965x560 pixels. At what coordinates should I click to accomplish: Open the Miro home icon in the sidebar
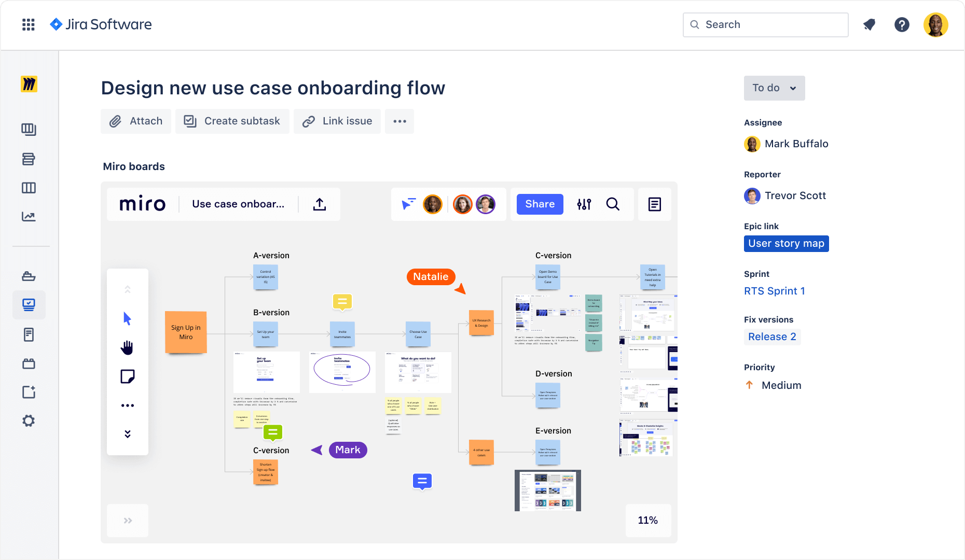(x=29, y=83)
